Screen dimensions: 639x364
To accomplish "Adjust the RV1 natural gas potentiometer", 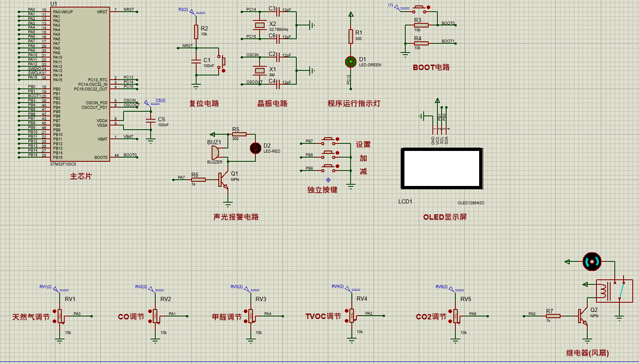I will pos(60,316).
